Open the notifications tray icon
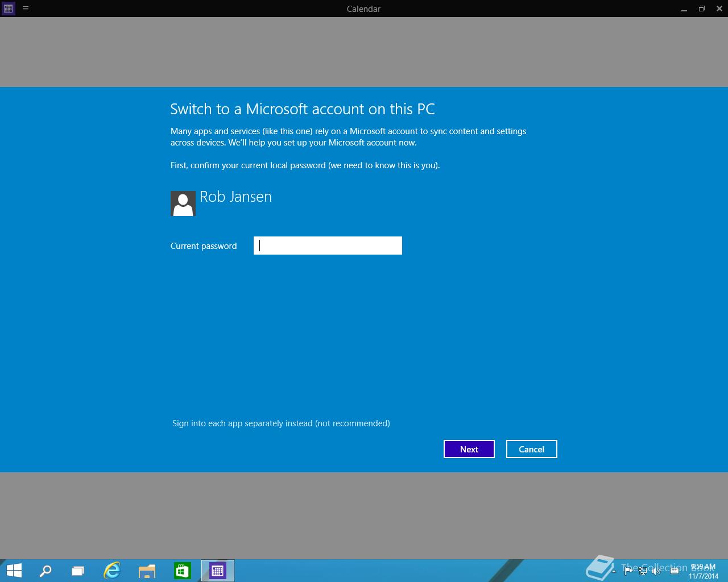 click(675, 571)
